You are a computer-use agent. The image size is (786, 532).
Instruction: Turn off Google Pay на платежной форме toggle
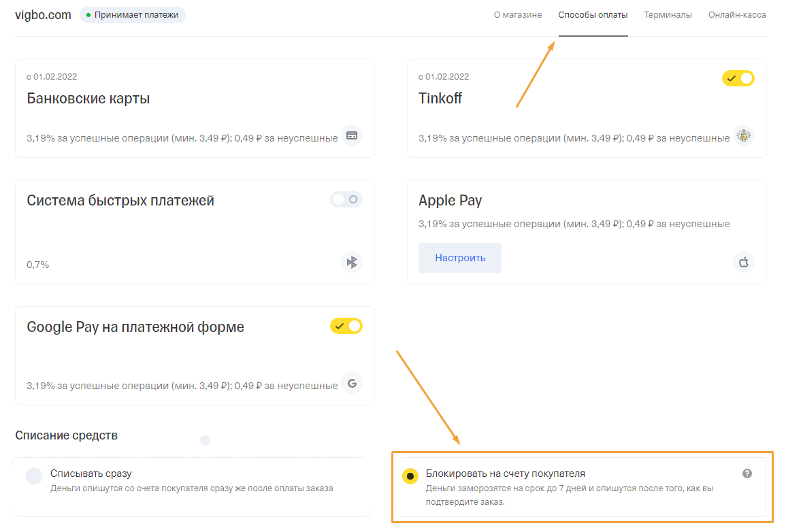346,326
